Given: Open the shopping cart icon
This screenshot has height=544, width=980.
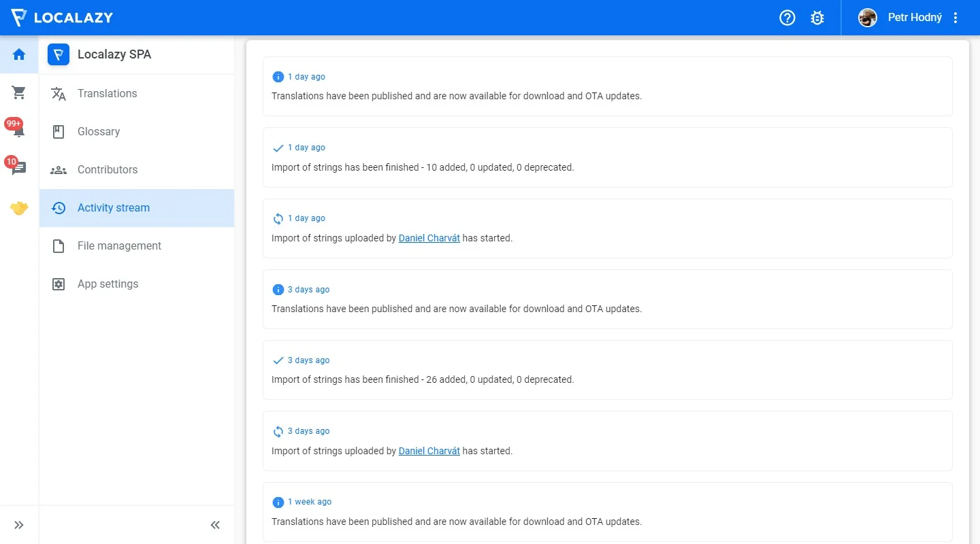Looking at the screenshot, I should (x=19, y=92).
